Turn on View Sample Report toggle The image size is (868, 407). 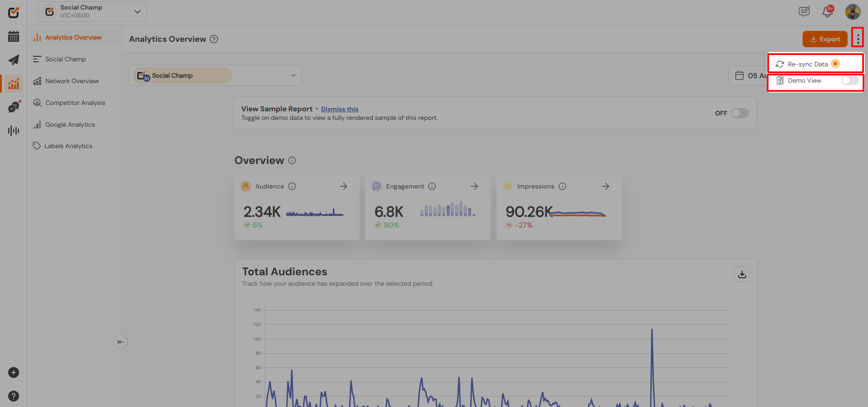point(739,113)
